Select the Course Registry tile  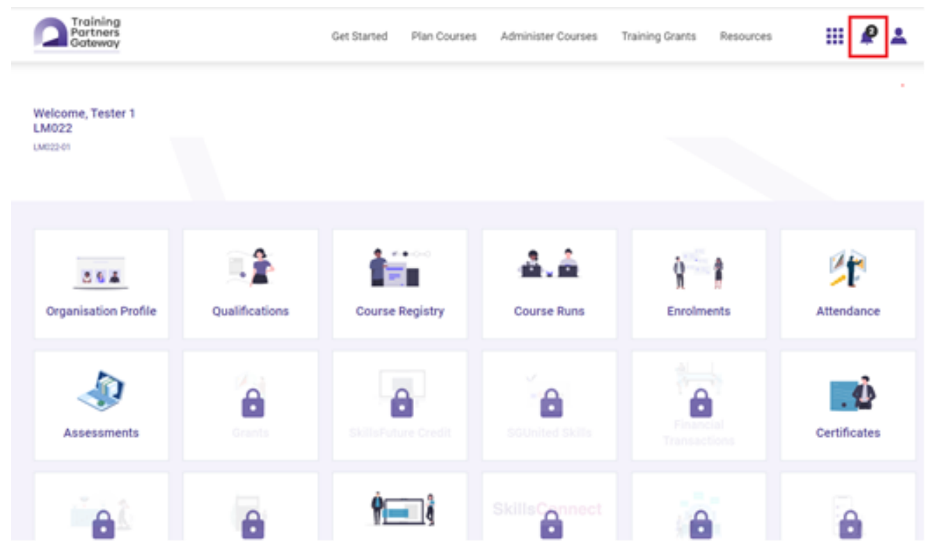point(400,285)
